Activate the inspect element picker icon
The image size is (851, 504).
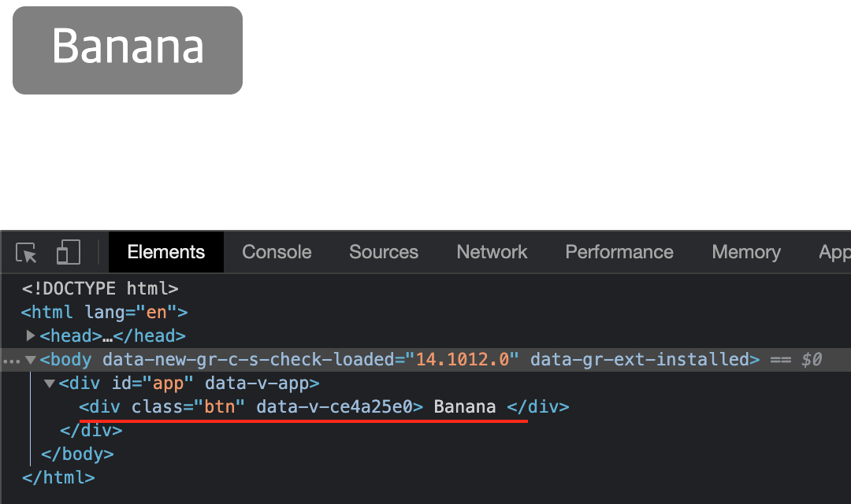26,253
